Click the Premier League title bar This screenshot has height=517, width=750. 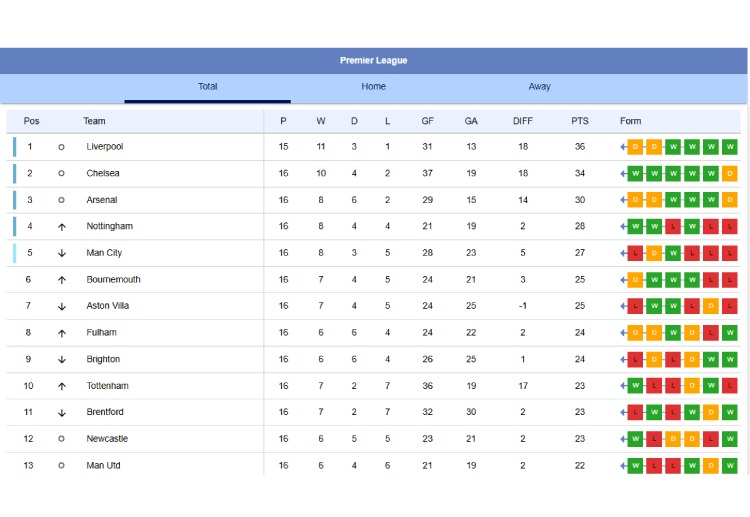point(373,61)
